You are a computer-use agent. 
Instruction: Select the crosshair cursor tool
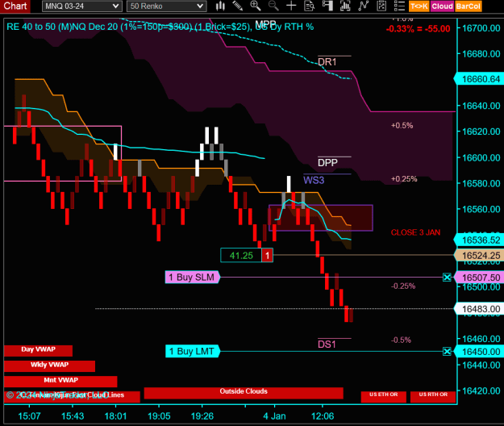coord(291,6)
